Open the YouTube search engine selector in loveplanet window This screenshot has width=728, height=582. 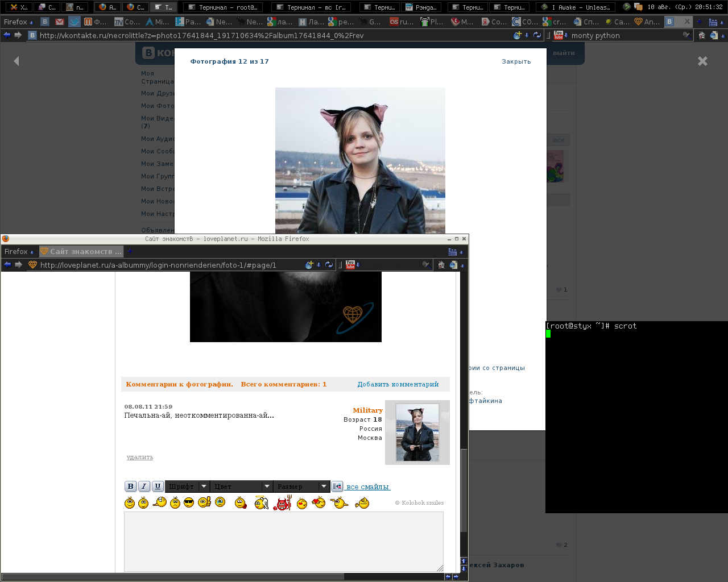click(353, 265)
